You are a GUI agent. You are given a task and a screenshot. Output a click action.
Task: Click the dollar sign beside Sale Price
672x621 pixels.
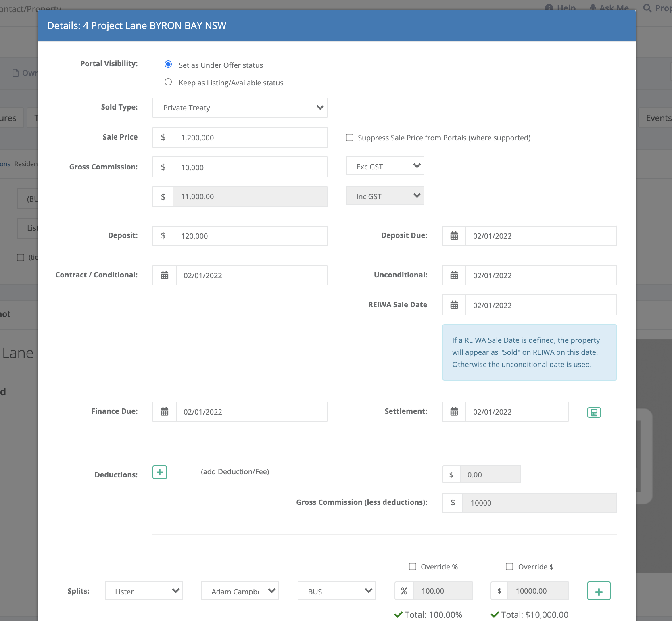click(163, 138)
